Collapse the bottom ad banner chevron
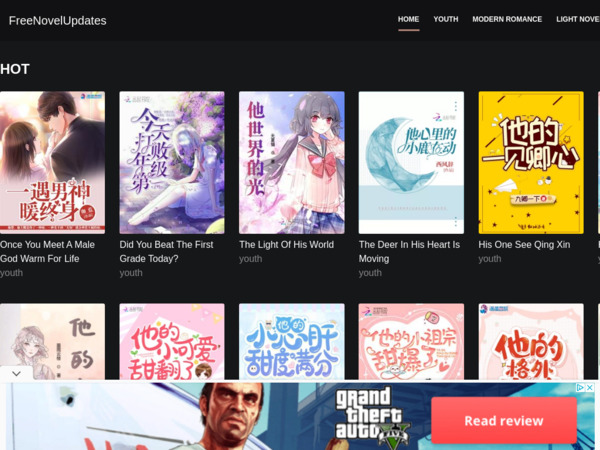This screenshot has width=600, height=450. click(x=16, y=373)
